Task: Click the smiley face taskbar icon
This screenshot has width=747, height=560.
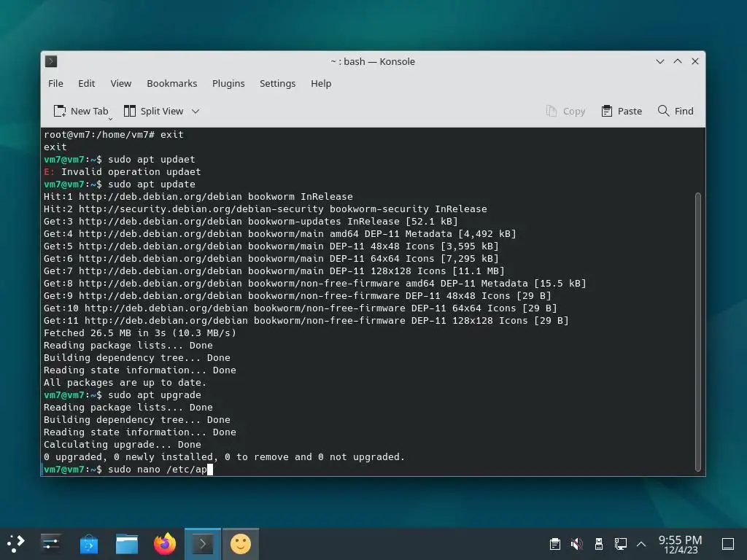Action: pos(241,544)
